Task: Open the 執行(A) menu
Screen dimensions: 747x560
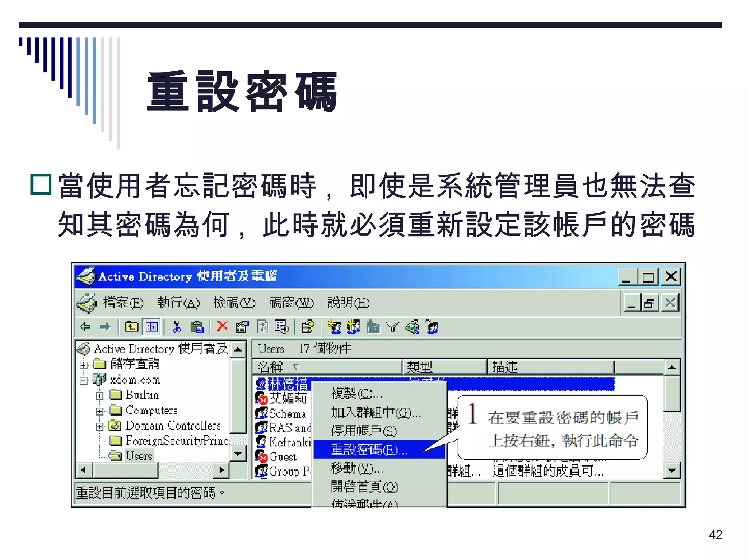Action: (x=179, y=303)
